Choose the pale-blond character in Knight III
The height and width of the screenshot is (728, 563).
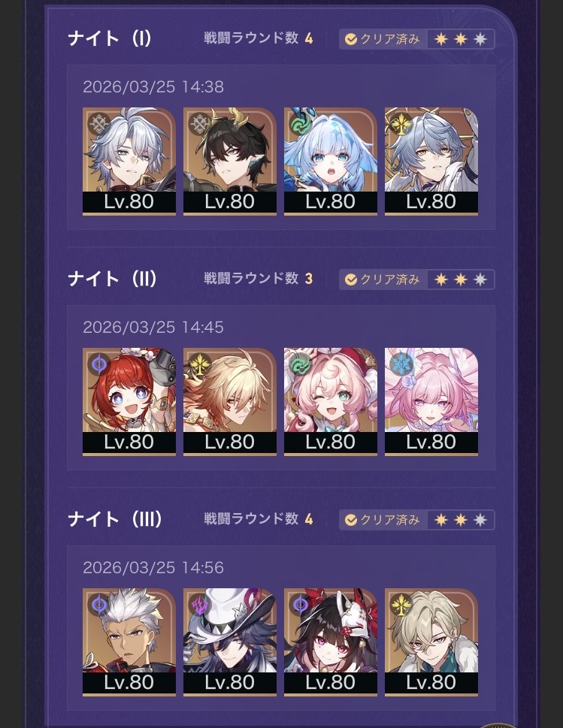(431, 642)
